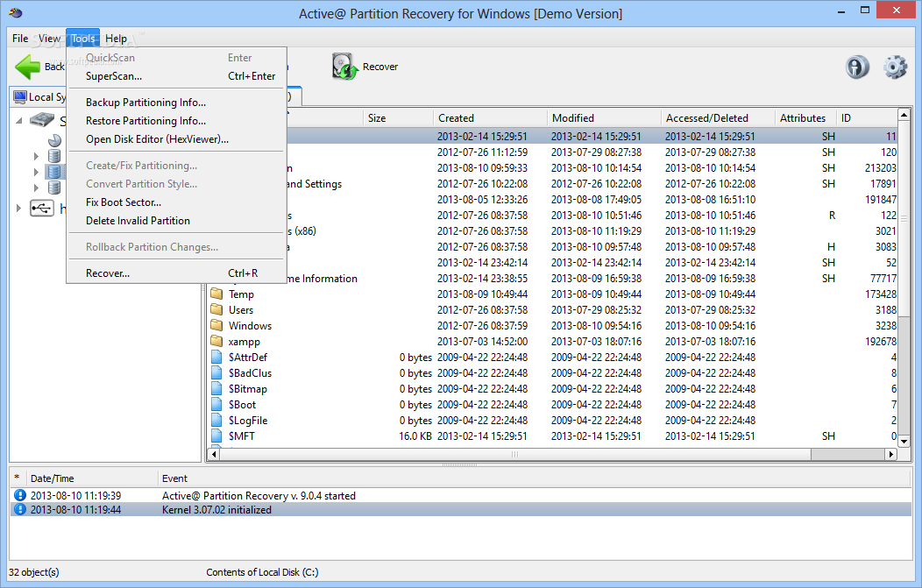Click info icon of 'Partition Recovery started' event
The image size is (922, 588).
tap(20, 496)
